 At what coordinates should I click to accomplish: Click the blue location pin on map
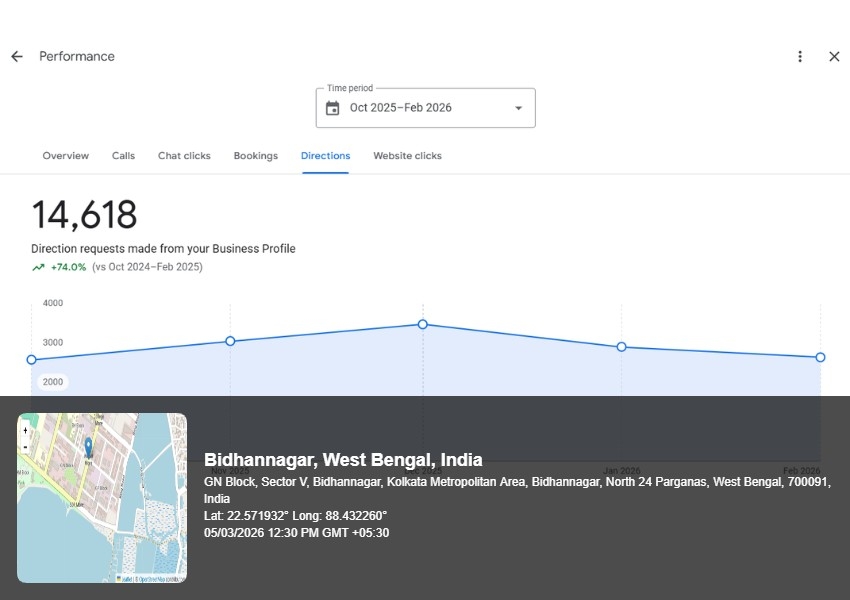[88, 447]
